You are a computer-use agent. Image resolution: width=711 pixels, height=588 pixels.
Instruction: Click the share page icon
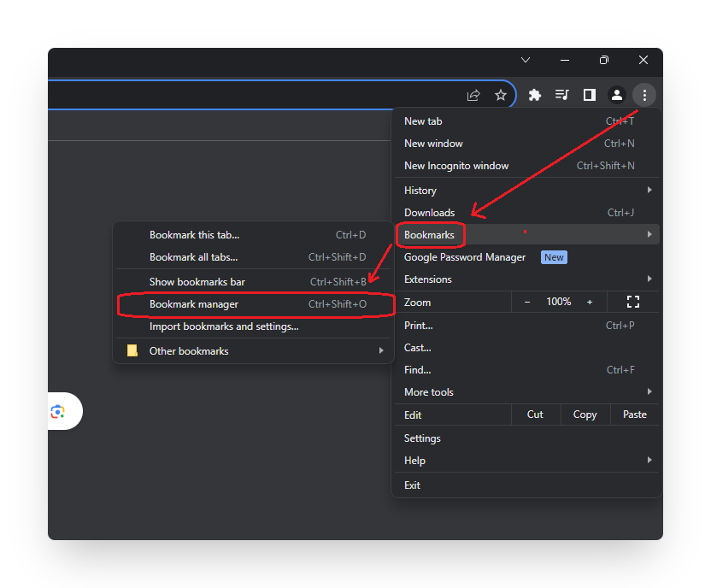coord(473,95)
